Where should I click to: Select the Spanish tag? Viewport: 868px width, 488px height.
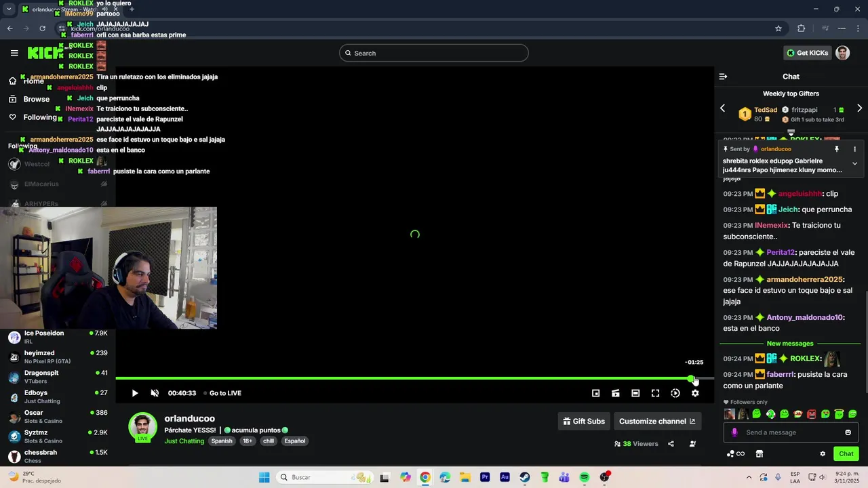point(222,441)
